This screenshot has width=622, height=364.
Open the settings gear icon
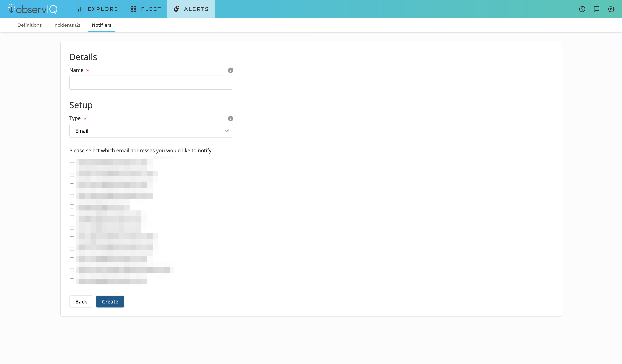(611, 9)
